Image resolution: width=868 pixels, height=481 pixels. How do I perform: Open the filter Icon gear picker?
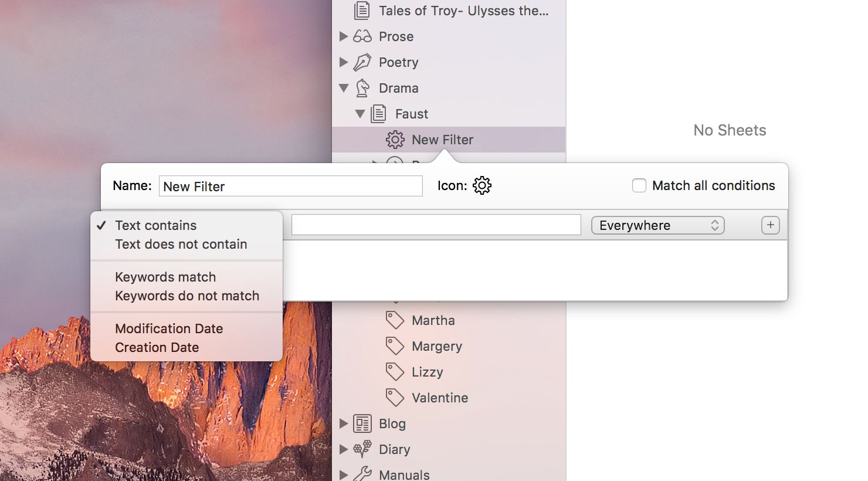pos(482,186)
